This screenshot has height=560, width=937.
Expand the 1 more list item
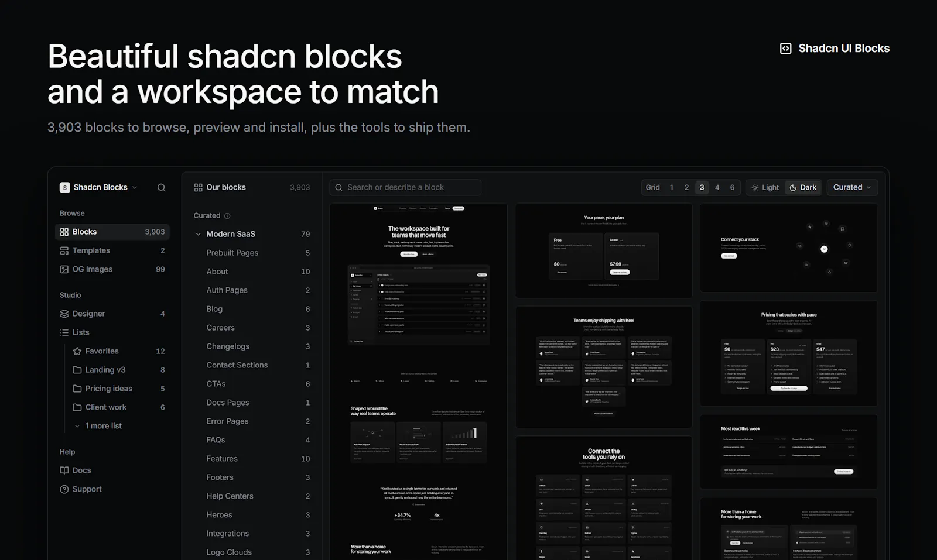98,426
